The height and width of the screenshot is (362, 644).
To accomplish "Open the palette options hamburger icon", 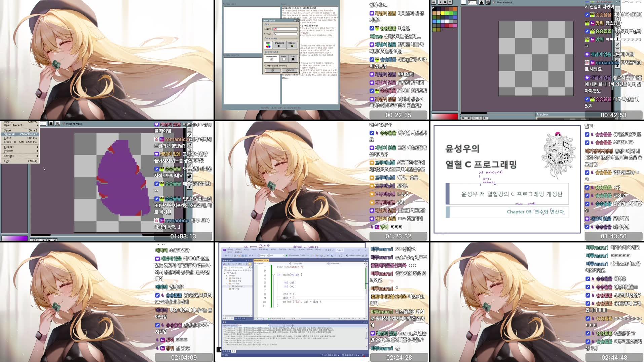I will coord(450,2).
